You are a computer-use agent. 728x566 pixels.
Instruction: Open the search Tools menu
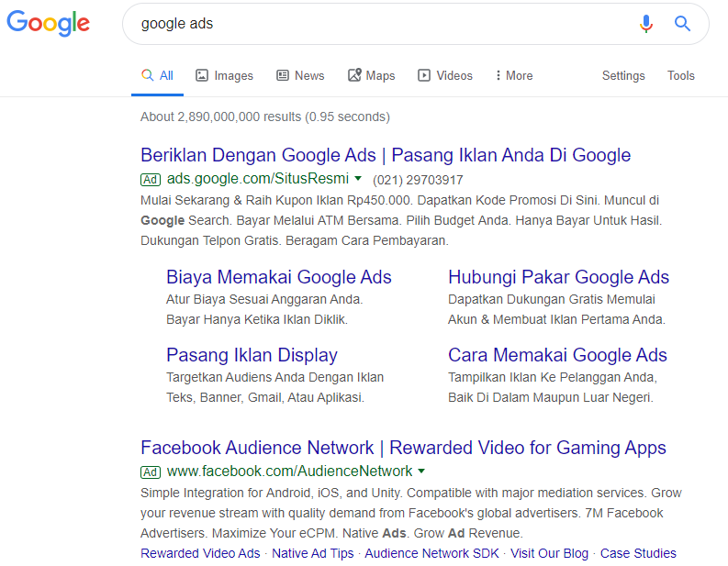coord(680,75)
